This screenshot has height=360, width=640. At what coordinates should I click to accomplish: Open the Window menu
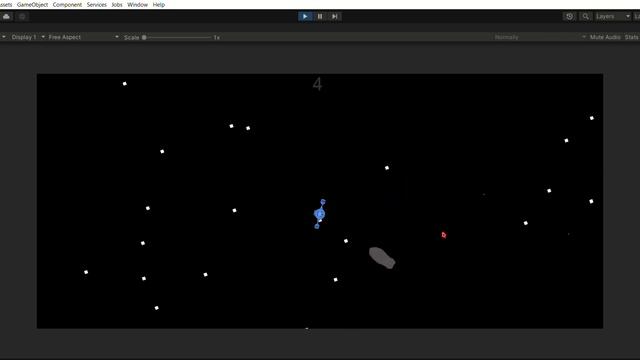click(x=138, y=4)
